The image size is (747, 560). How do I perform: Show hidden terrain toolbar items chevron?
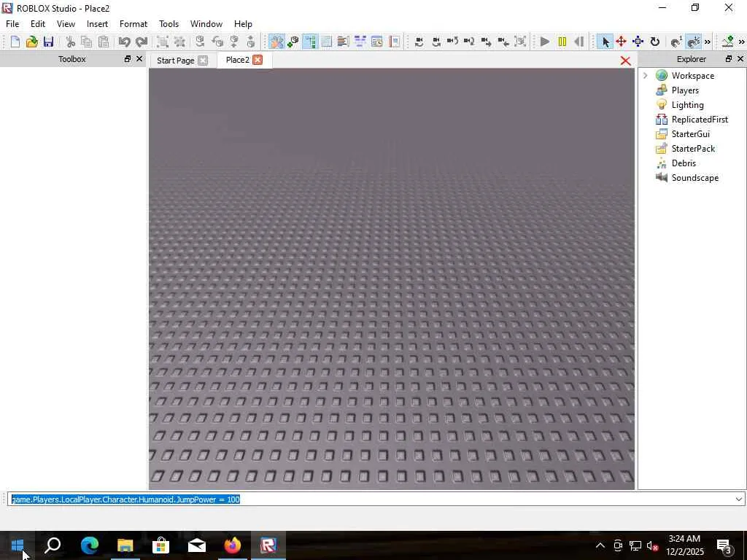742,42
